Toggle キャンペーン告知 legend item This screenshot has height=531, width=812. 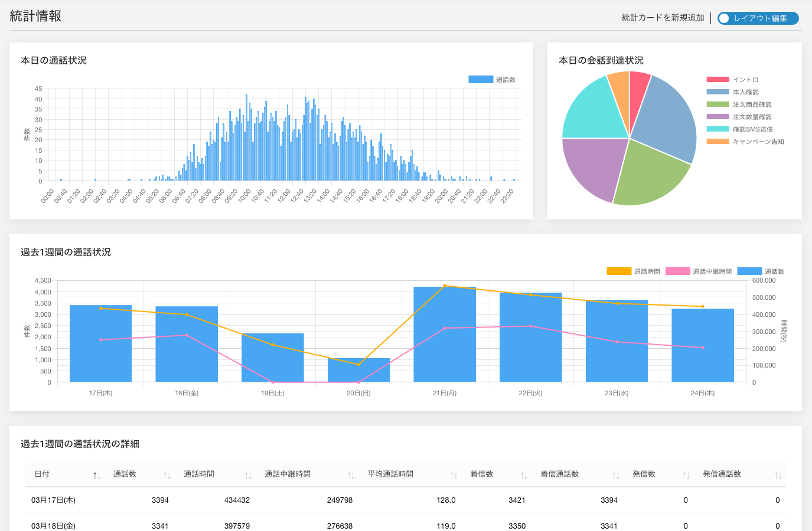pyautogui.click(x=745, y=142)
